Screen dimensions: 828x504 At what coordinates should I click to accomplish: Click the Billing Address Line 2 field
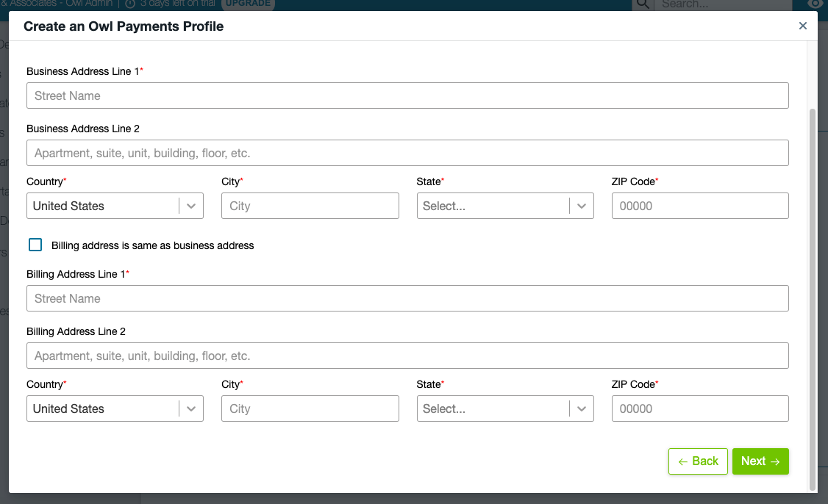coord(407,356)
